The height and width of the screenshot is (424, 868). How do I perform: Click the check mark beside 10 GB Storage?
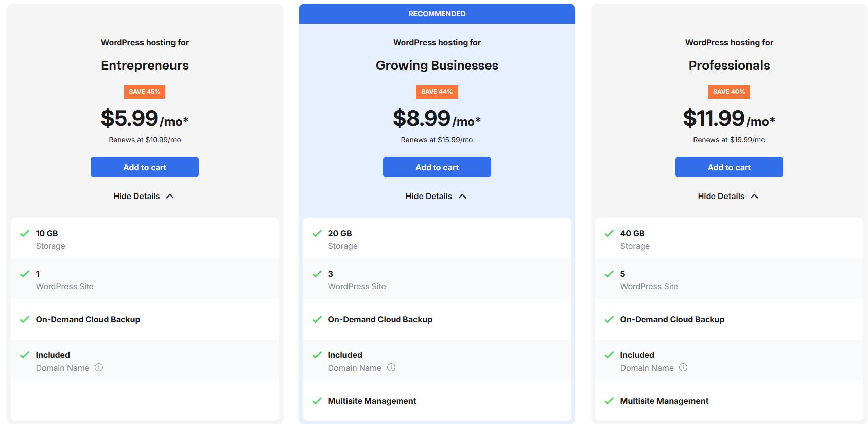(x=25, y=233)
